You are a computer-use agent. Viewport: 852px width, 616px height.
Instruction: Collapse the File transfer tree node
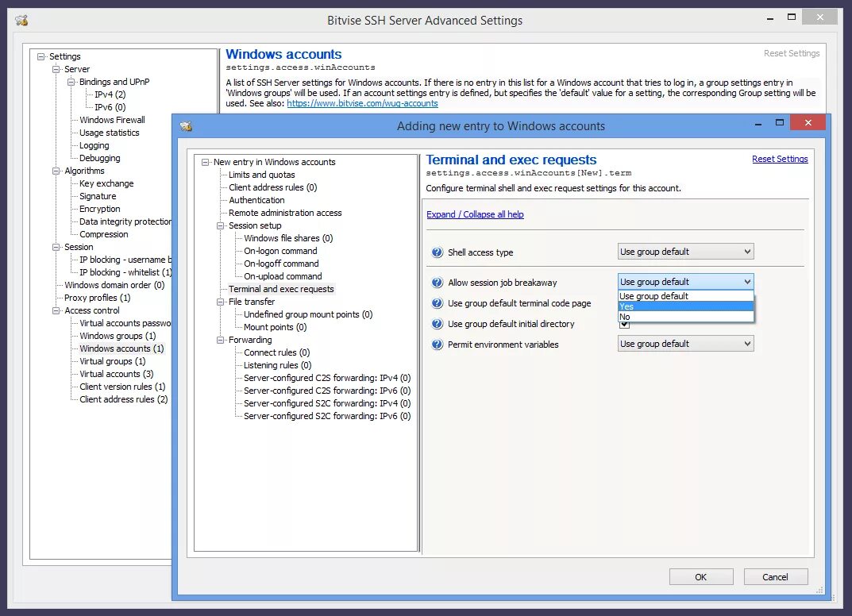coord(221,302)
